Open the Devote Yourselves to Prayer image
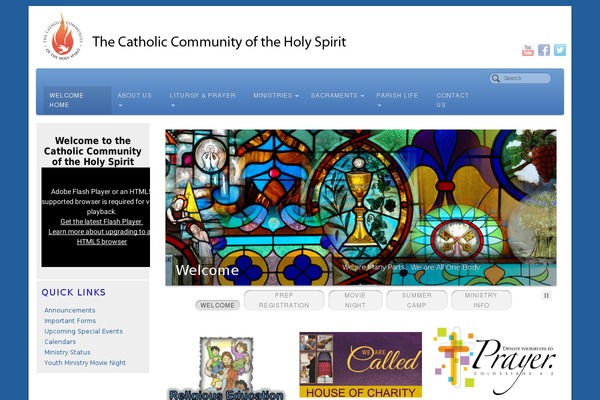 494,361
